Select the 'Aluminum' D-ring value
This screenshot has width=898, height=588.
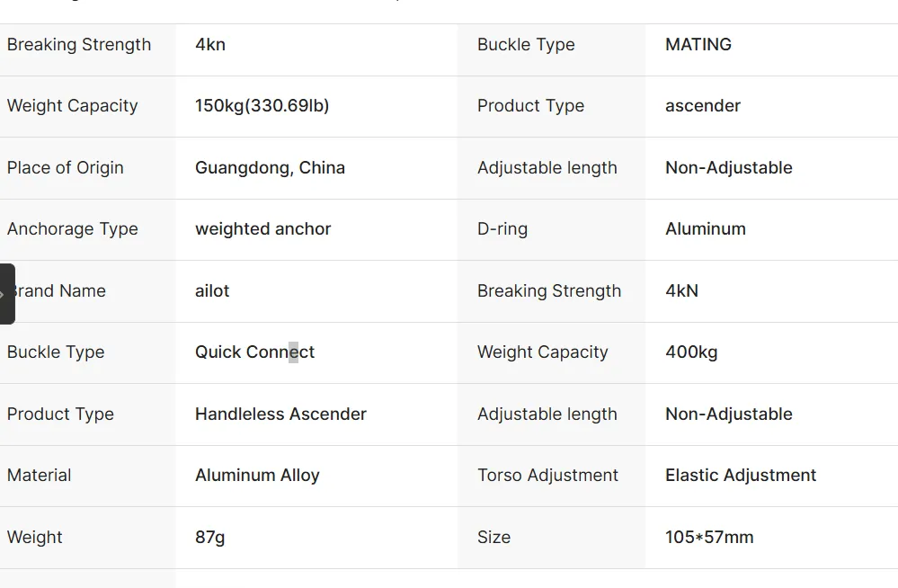coord(706,229)
